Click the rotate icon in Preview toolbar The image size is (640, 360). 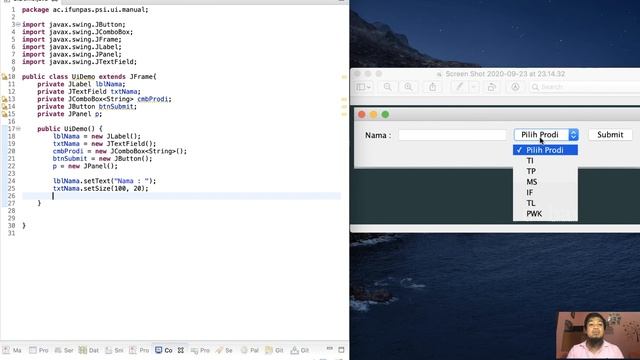[x=491, y=87]
